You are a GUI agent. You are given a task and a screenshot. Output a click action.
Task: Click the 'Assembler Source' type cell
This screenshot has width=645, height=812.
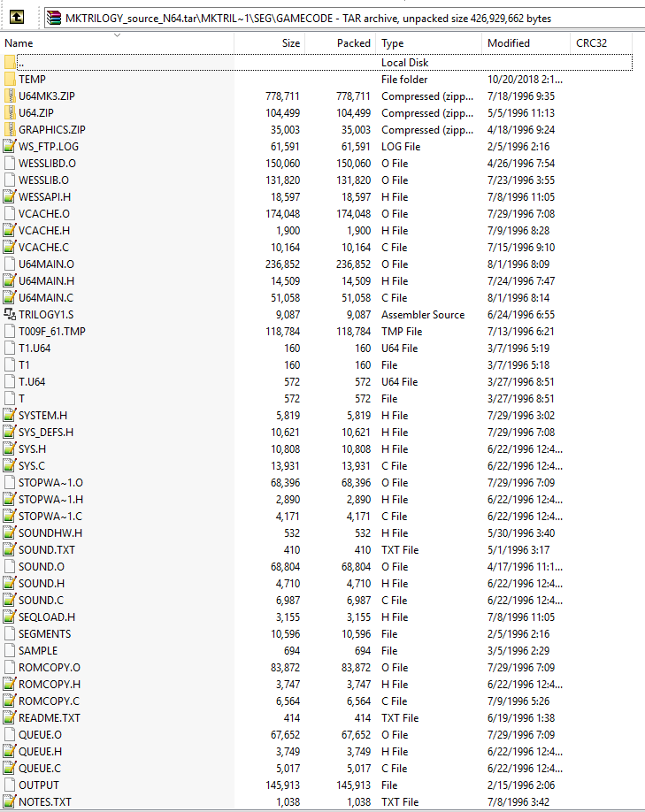click(423, 315)
